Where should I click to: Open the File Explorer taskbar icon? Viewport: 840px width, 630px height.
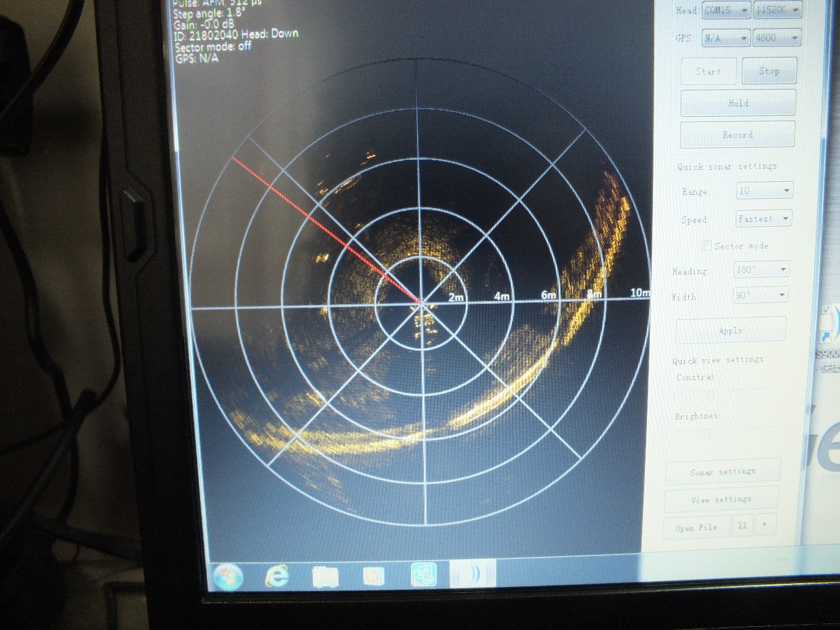click(326, 576)
